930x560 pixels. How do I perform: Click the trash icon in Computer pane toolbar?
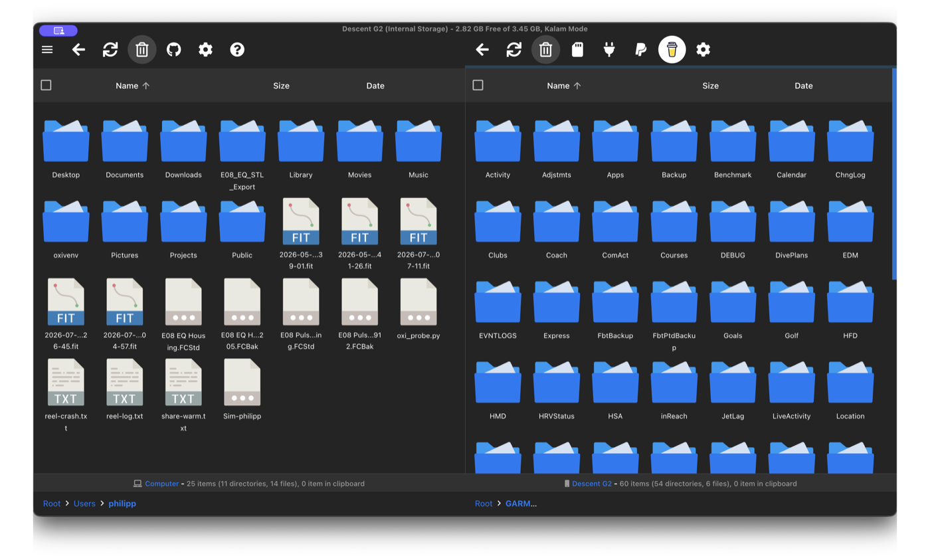click(142, 49)
